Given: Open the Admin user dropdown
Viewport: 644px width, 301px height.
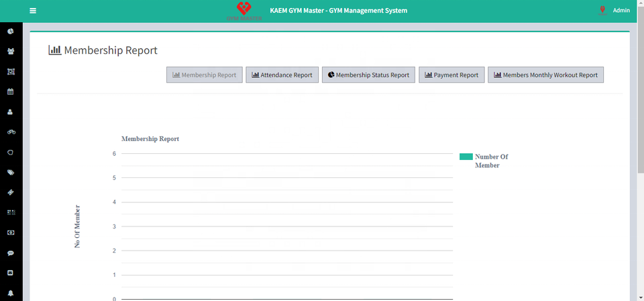Looking at the screenshot, I should coord(621,10).
